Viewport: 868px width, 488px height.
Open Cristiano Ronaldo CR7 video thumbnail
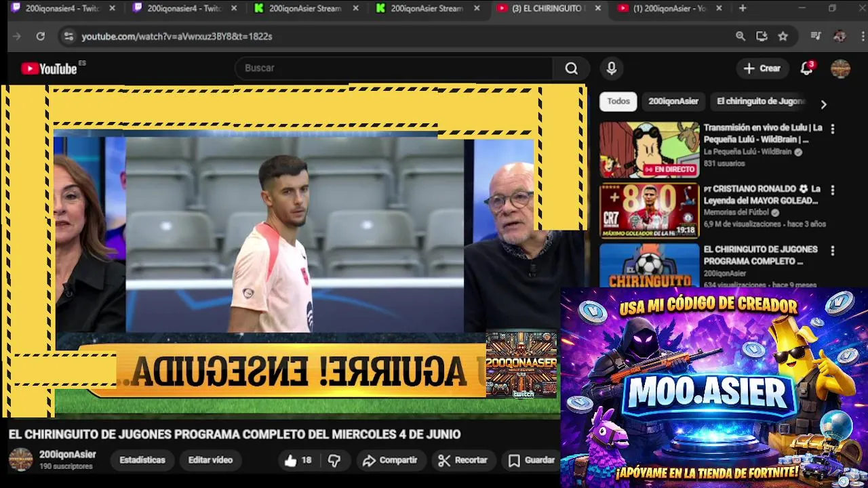pos(649,211)
